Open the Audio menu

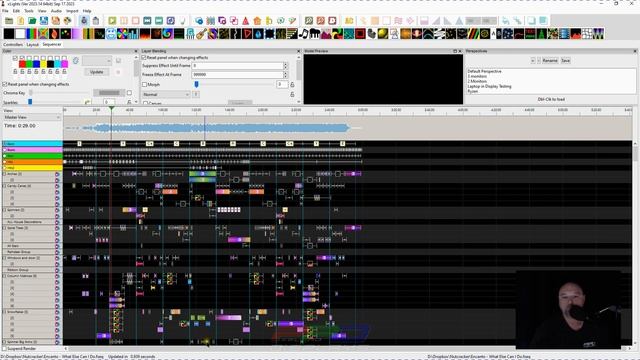56,11
